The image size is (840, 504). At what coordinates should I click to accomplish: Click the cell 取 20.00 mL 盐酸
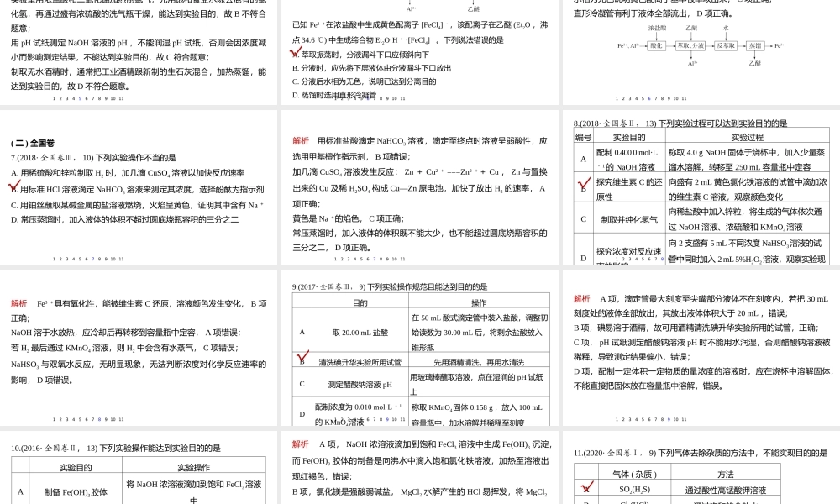coord(360,332)
